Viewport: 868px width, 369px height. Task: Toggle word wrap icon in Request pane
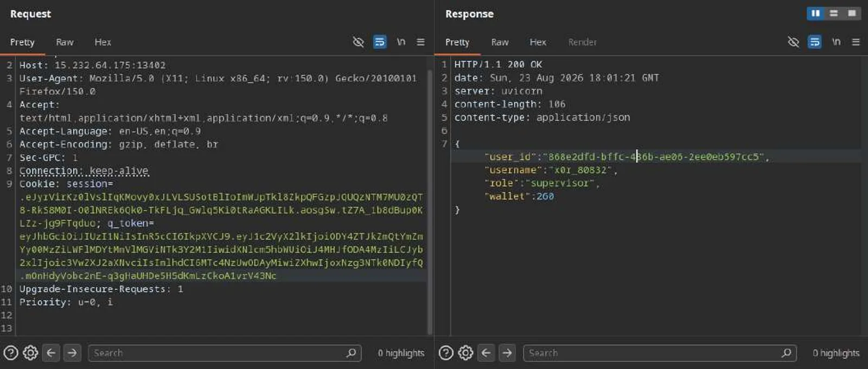coord(380,42)
